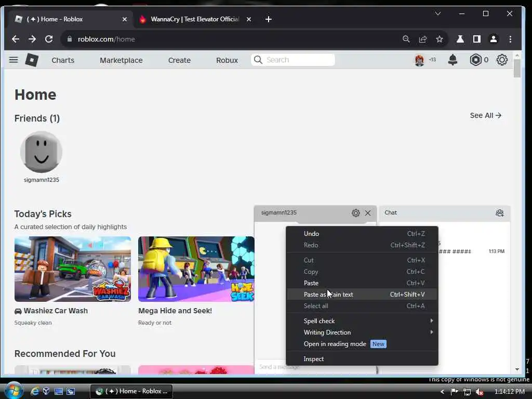Open the tab search dropdown arrow
This screenshot has height=399, width=532.
[437, 14]
